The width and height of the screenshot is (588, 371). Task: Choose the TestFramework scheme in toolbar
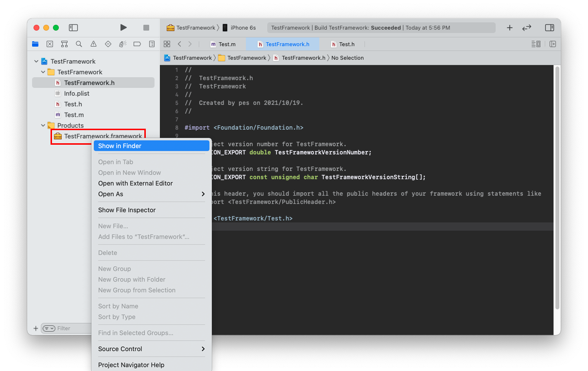click(191, 28)
